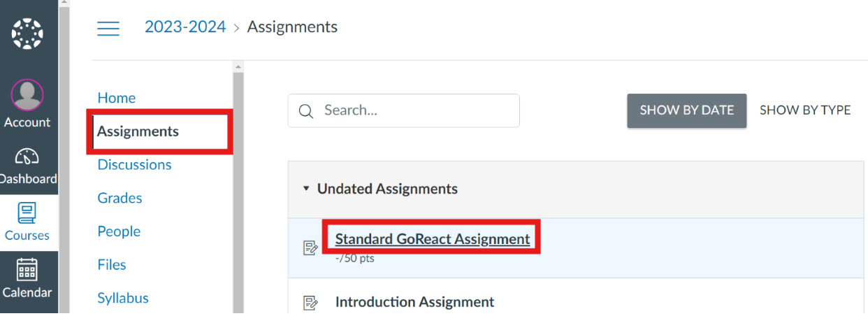Go to Grades in course menu
Viewport: 868px width, 323px height.
pos(120,199)
